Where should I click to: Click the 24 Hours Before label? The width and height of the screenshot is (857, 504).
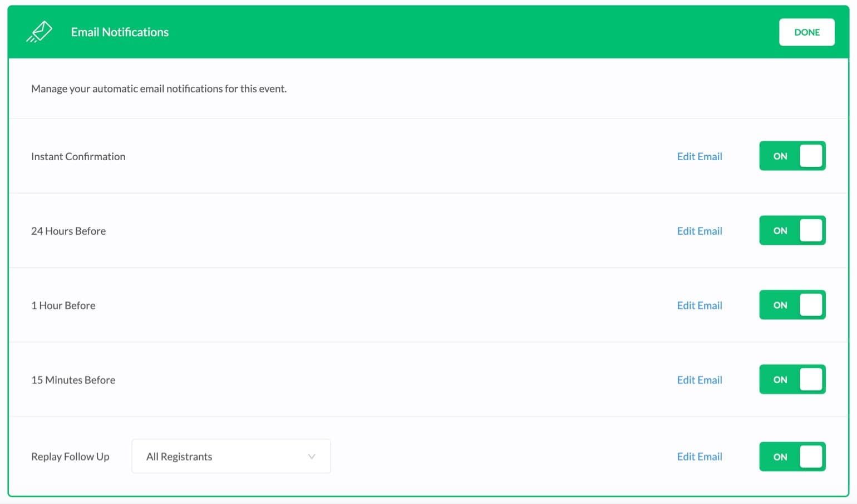point(68,231)
